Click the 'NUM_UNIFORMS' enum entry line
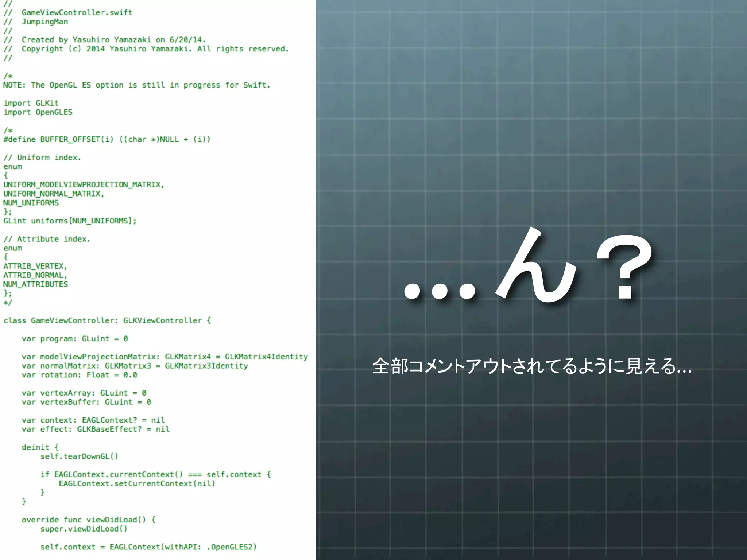 click(31, 203)
